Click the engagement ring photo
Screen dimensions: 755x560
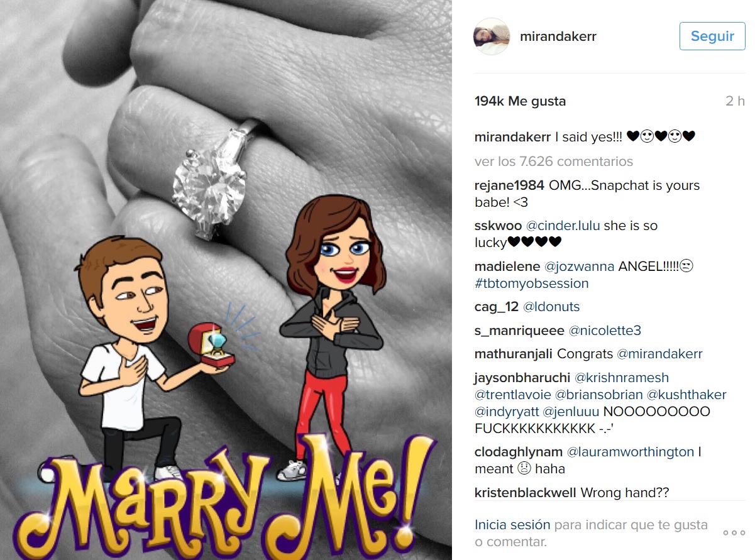point(226,280)
